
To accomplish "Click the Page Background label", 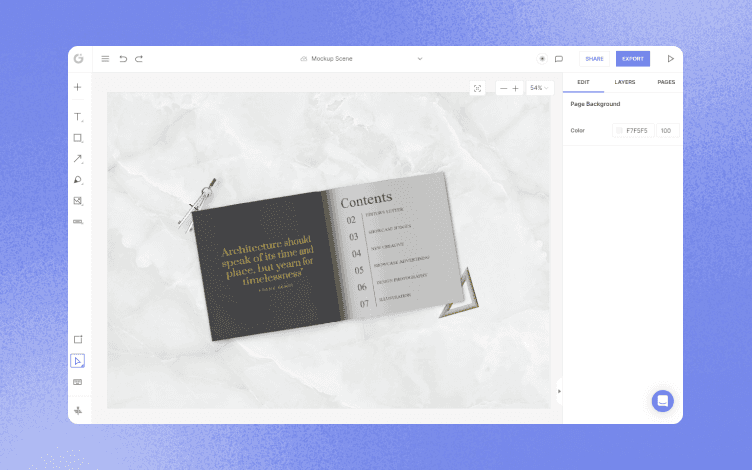I will click(x=595, y=104).
